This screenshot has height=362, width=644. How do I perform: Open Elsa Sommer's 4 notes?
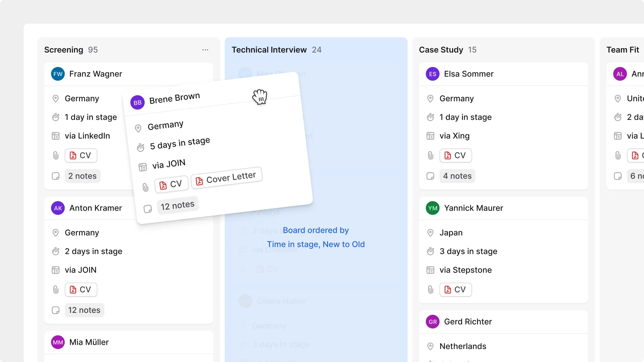(x=458, y=176)
